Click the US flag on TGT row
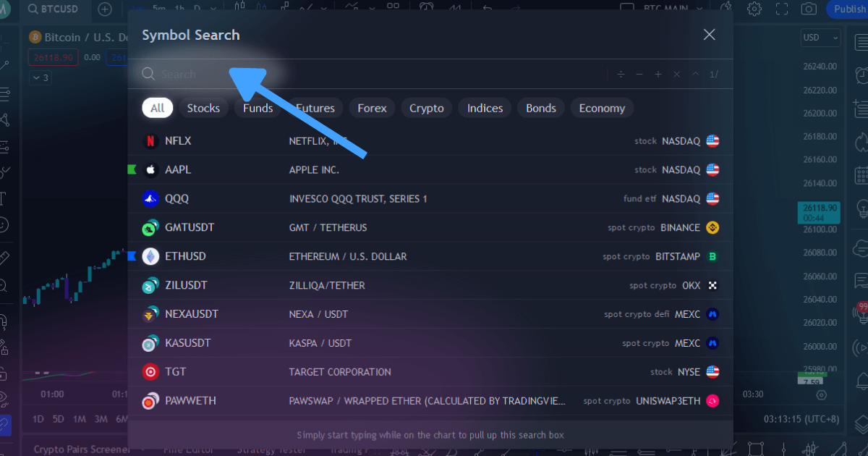 [712, 372]
